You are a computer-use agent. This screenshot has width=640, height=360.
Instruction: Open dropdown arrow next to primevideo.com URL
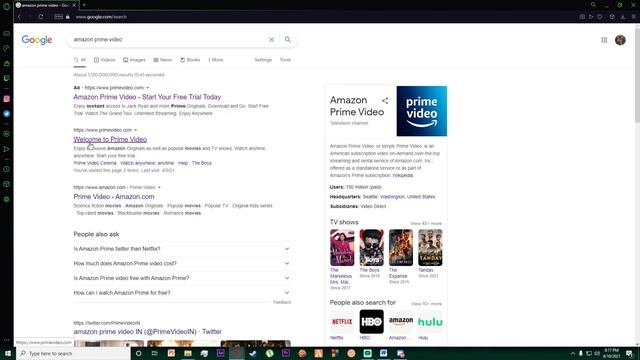click(136, 130)
